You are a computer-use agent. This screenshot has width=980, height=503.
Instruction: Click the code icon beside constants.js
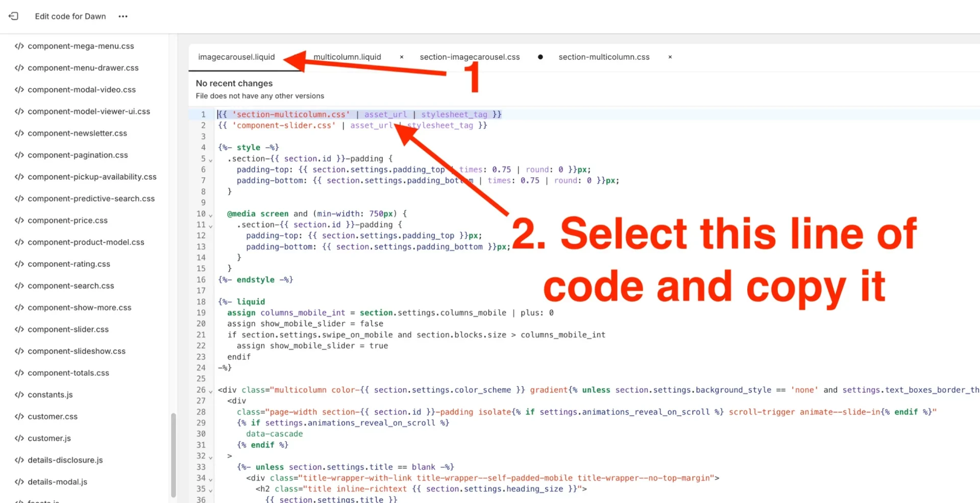click(x=19, y=394)
